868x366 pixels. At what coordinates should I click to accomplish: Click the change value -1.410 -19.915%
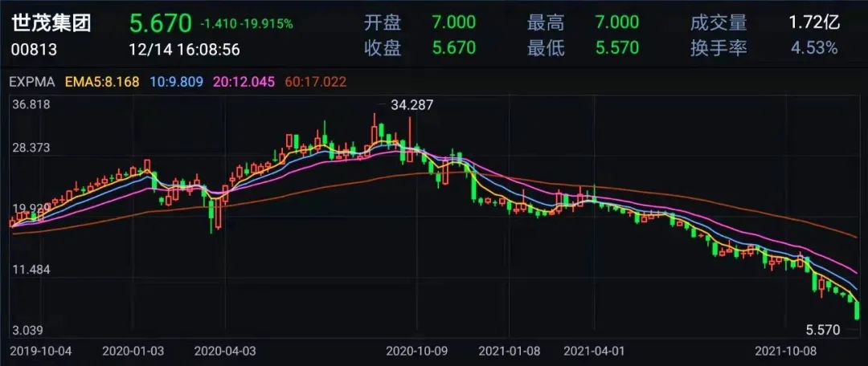pos(247,24)
